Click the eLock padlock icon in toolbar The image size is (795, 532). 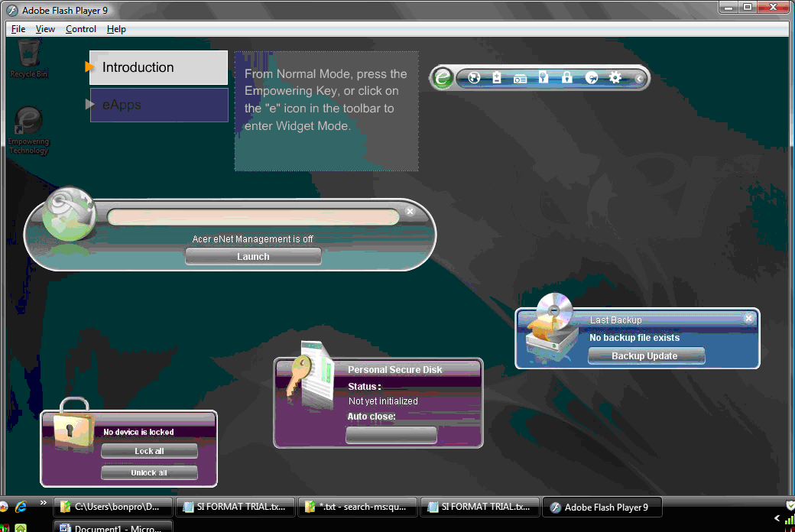click(x=566, y=77)
